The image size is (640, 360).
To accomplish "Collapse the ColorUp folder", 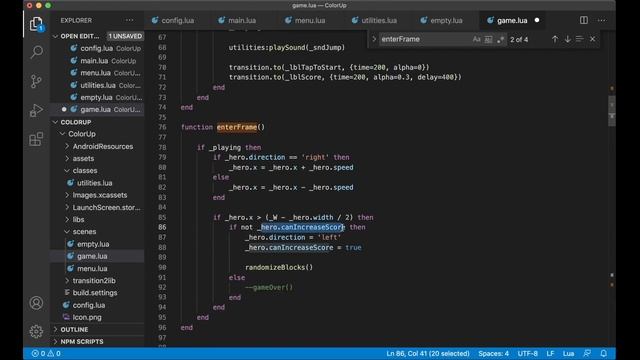I will coord(62,134).
